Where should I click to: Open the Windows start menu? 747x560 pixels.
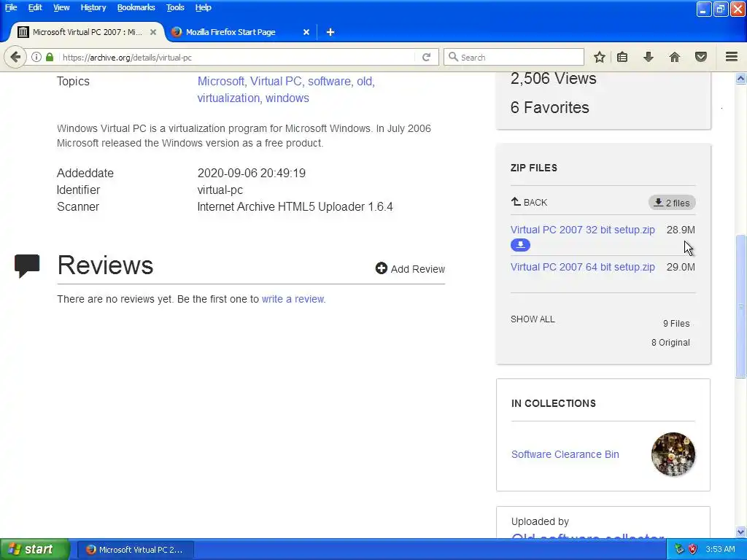point(34,550)
